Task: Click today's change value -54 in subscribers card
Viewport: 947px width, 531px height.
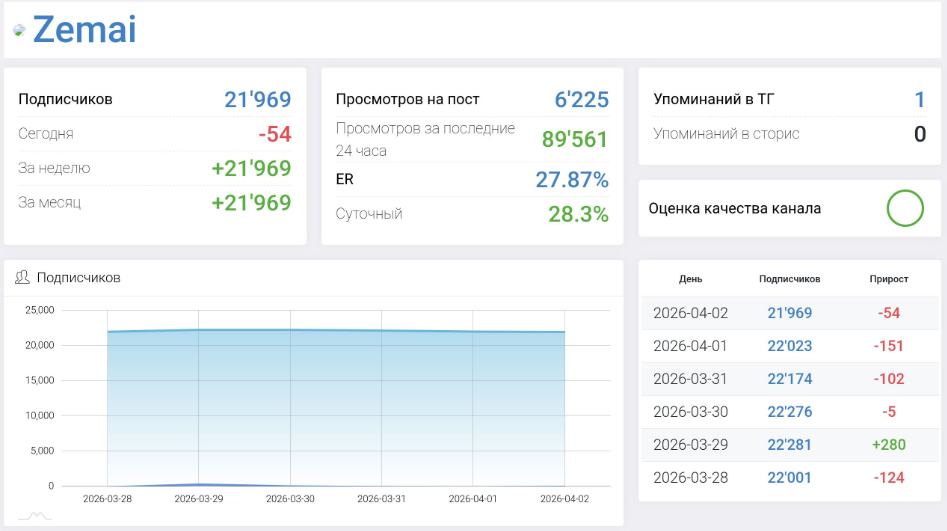Action: click(275, 134)
